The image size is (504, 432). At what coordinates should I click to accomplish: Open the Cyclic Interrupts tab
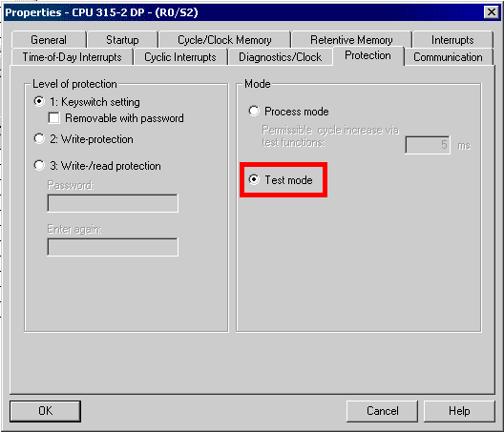point(180,57)
